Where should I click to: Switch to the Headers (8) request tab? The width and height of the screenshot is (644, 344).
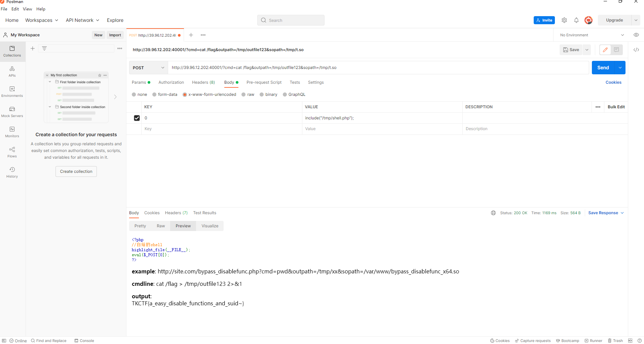point(203,82)
